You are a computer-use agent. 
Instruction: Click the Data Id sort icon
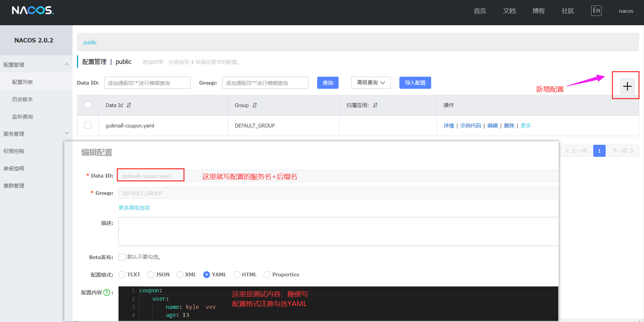coord(129,105)
